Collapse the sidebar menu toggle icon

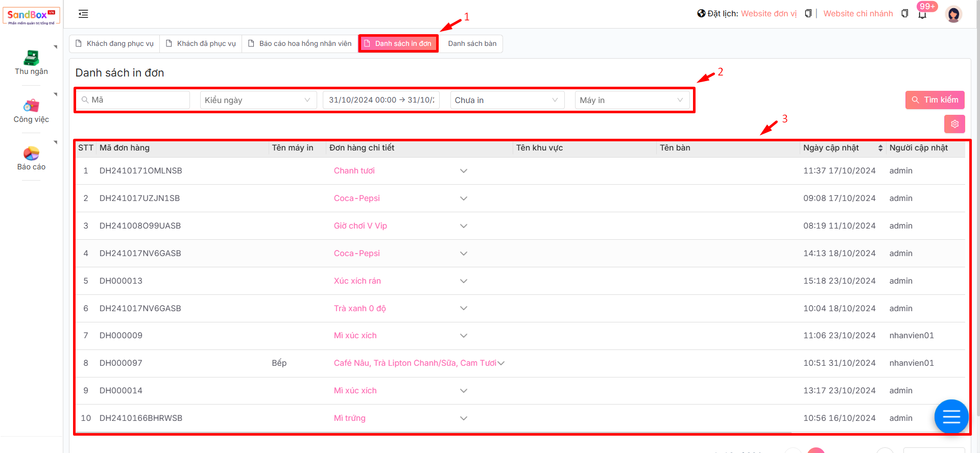[x=83, y=14]
